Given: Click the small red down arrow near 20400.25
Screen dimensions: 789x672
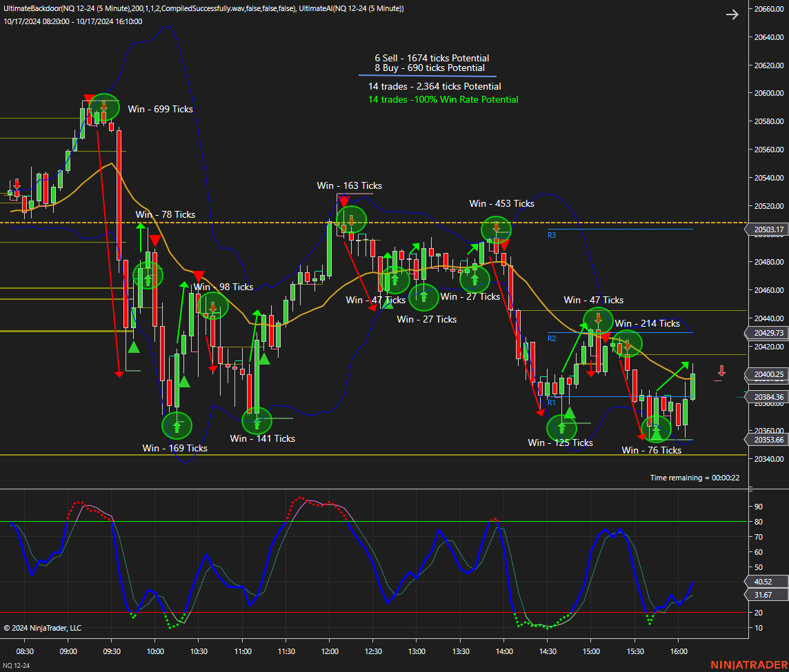Looking at the screenshot, I should pyautogui.click(x=721, y=370).
